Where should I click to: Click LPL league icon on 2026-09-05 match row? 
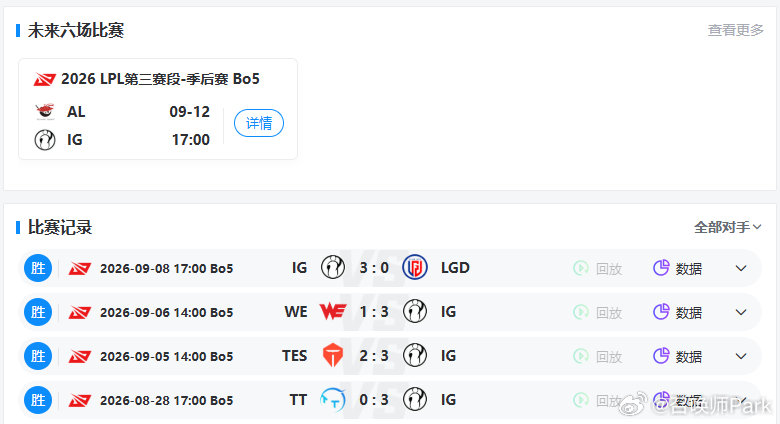[x=80, y=356]
